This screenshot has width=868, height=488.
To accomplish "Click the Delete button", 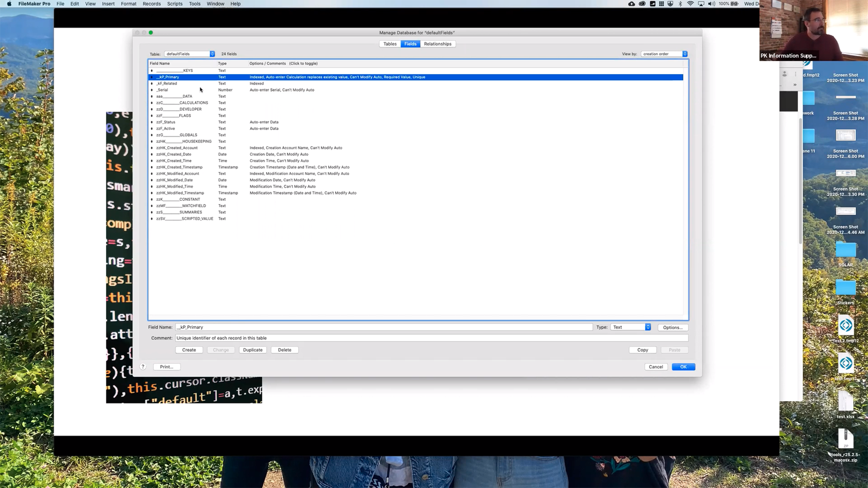I will point(284,350).
